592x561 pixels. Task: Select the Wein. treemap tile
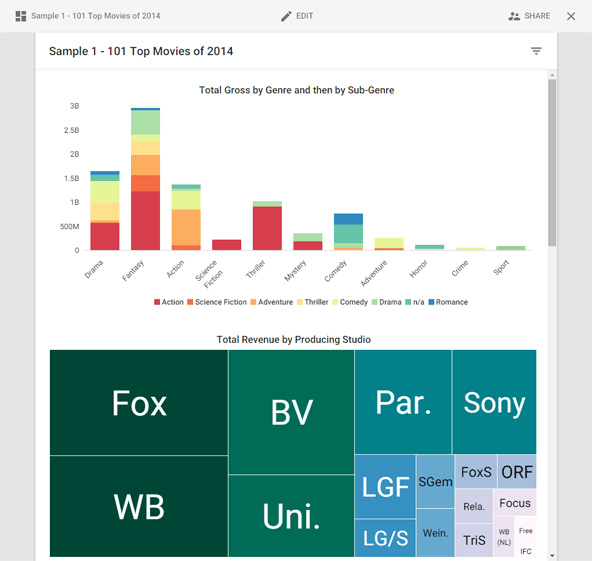point(435,533)
